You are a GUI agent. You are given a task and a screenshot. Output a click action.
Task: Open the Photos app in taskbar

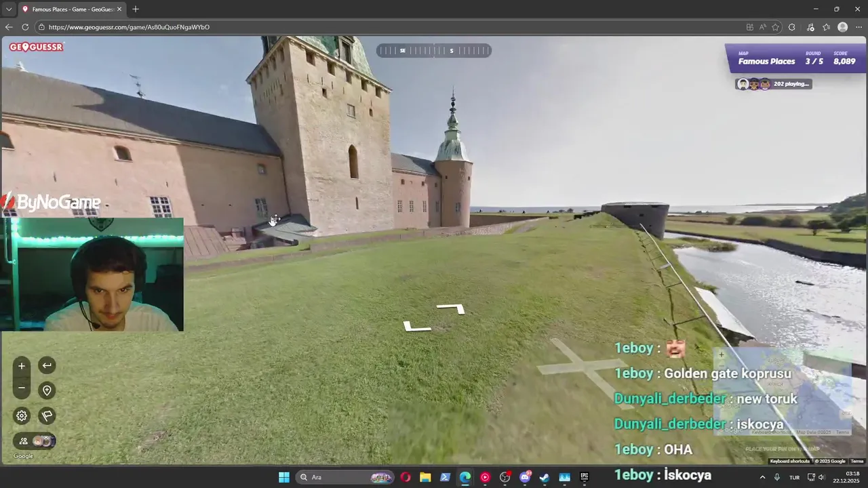[x=564, y=477]
